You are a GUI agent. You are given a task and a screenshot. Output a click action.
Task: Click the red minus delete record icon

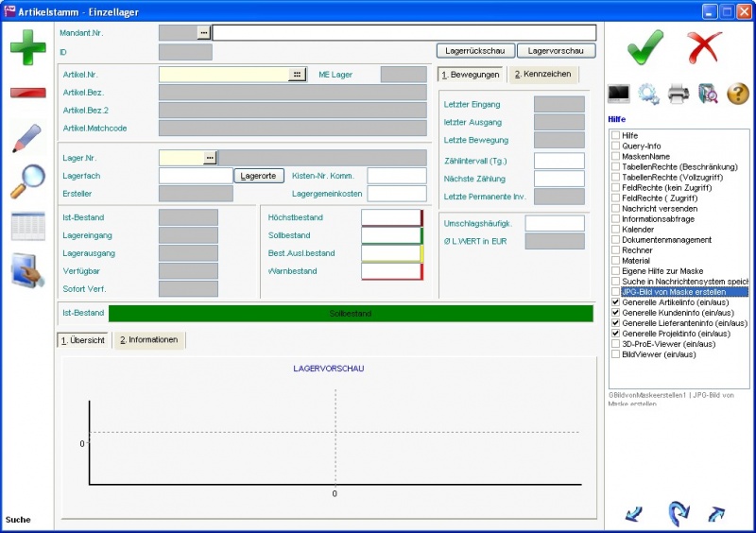(27, 93)
